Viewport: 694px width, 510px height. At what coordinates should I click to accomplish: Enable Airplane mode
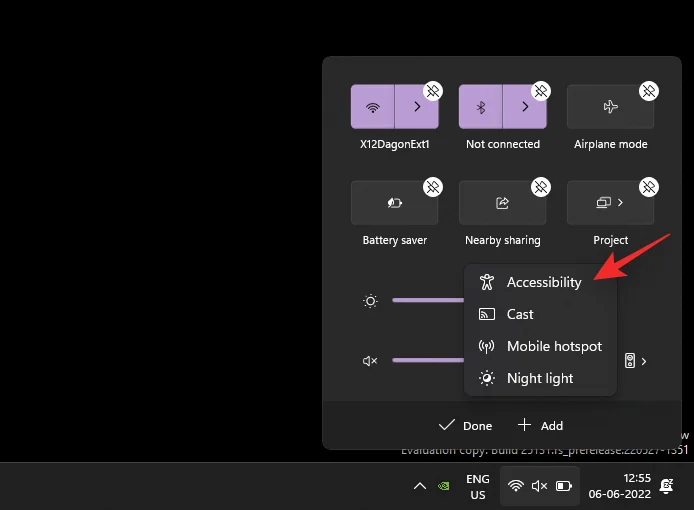(x=610, y=107)
